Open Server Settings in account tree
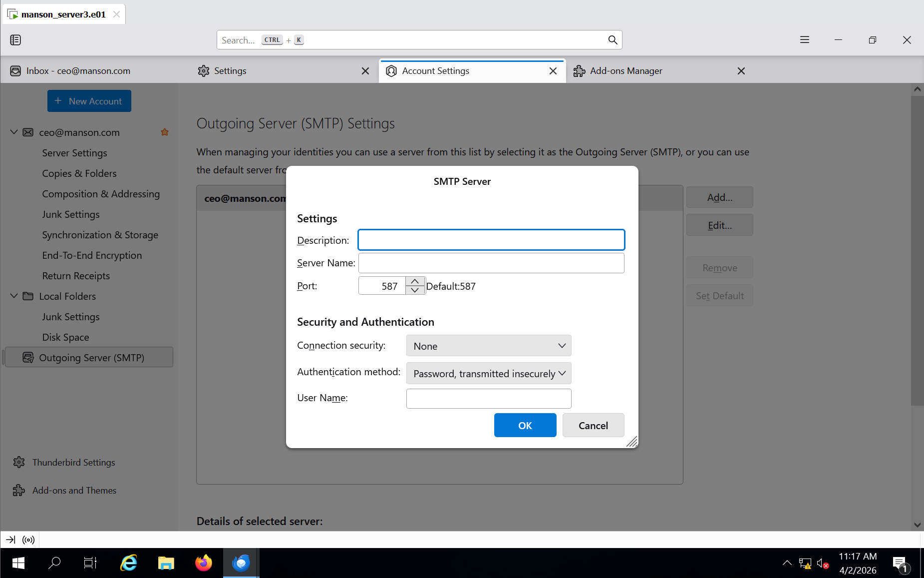The height and width of the screenshot is (578, 924). tap(74, 153)
